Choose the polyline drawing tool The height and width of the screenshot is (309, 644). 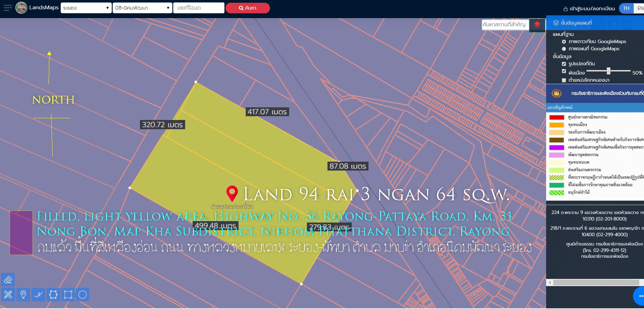(x=38, y=295)
